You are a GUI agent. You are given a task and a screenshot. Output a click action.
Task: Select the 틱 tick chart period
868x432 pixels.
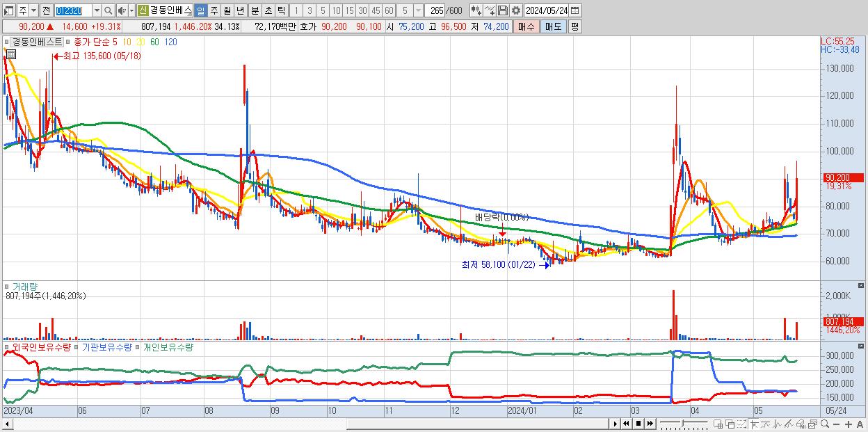pos(281,10)
